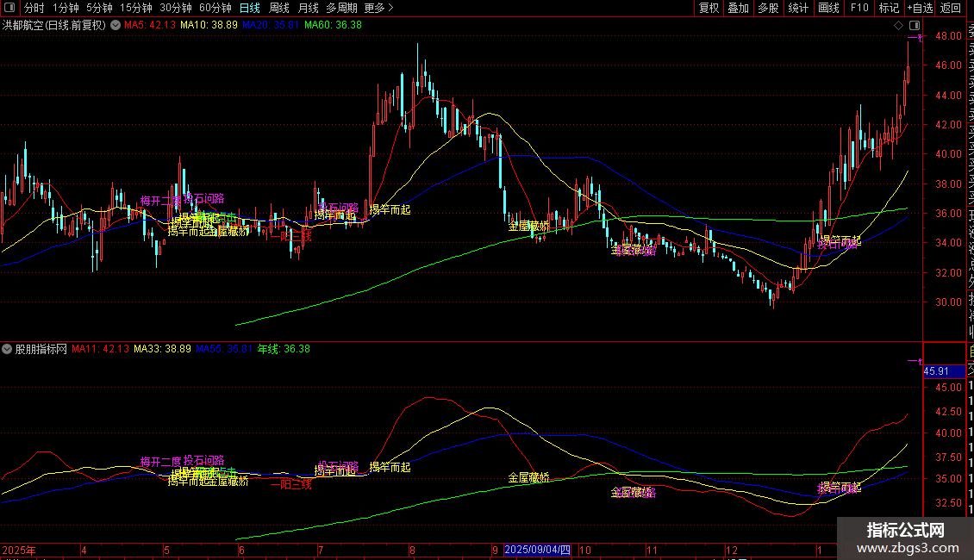Screen dimensions: 974x560
Task: Toggle the left sidebar panel icon
Action: click(x=10, y=8)
